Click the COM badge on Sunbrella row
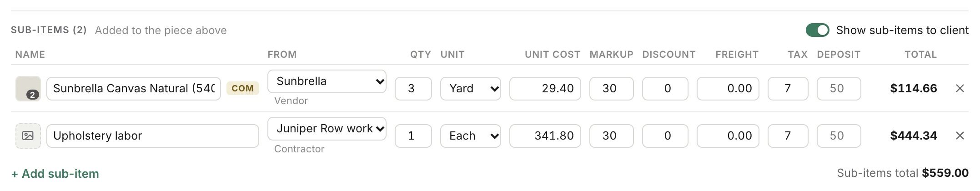 [x=243, y=88]
